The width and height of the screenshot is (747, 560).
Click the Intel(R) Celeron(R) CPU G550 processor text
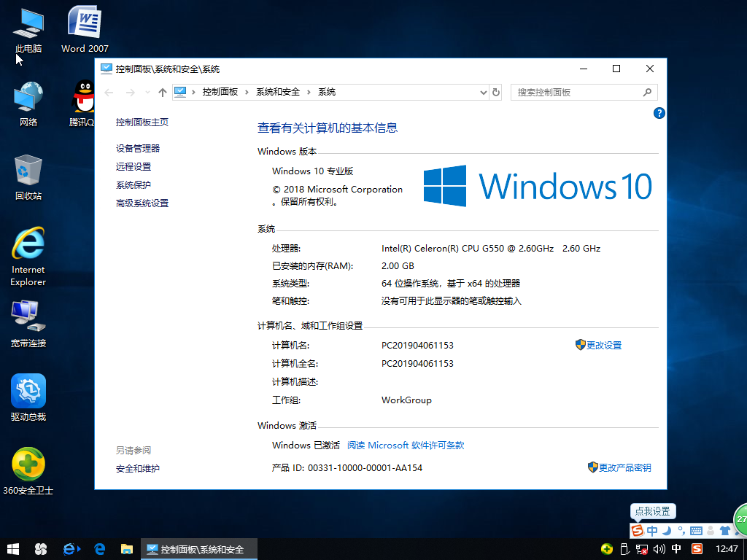(x=468, y=248)
